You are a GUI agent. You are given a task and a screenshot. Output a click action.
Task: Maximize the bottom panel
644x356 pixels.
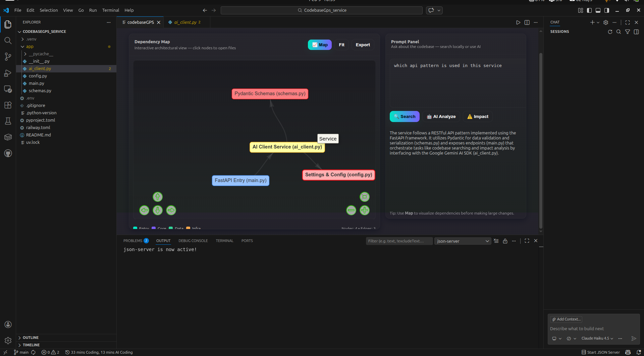tap(527, 241)
